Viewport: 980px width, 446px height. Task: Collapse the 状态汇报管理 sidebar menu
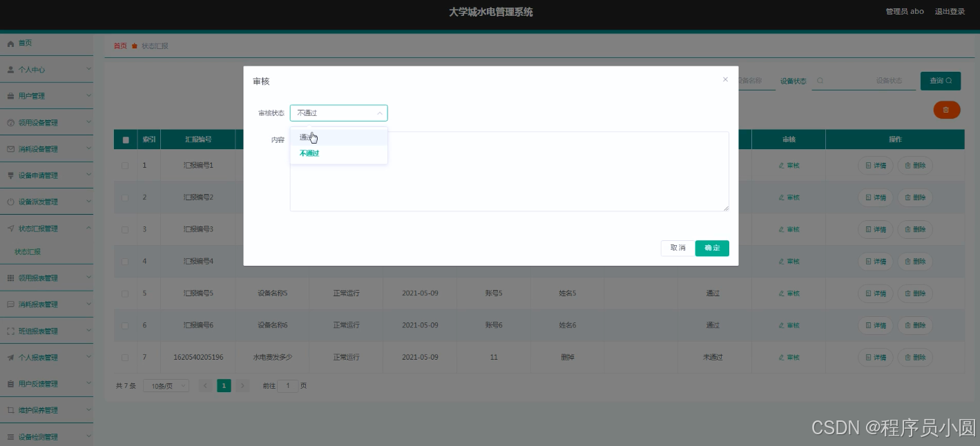46,229
